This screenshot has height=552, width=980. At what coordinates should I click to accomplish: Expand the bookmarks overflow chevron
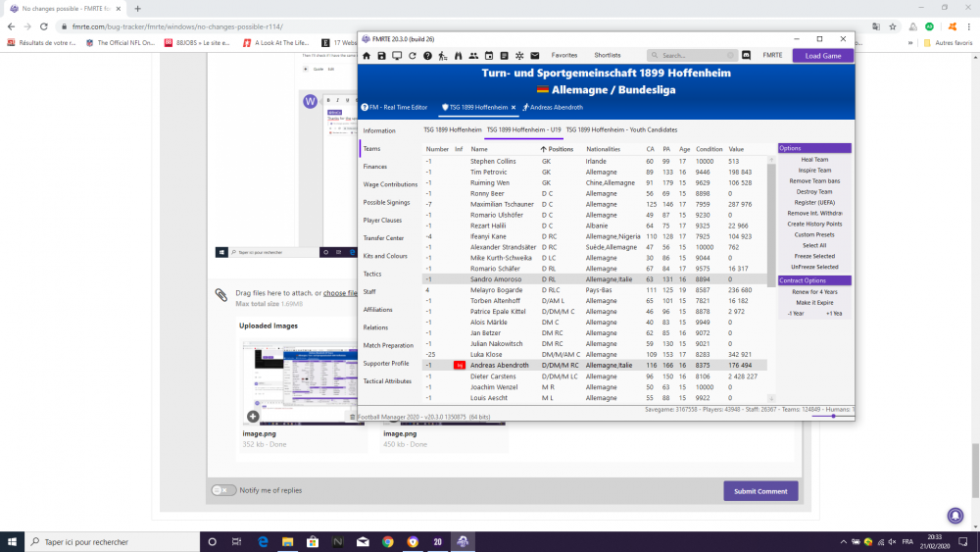point(910,43)
